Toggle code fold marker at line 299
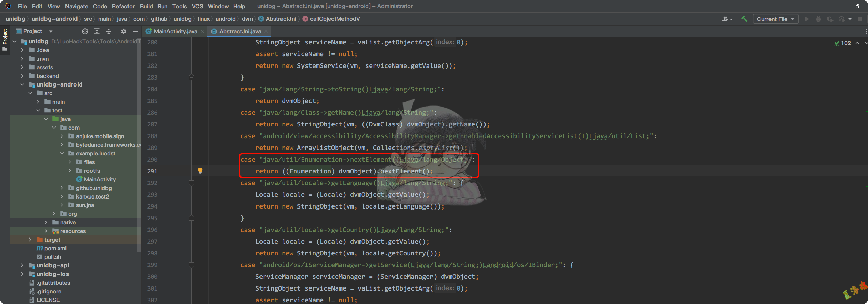Screen dimensions: 868x304 (x=192, y=265)
